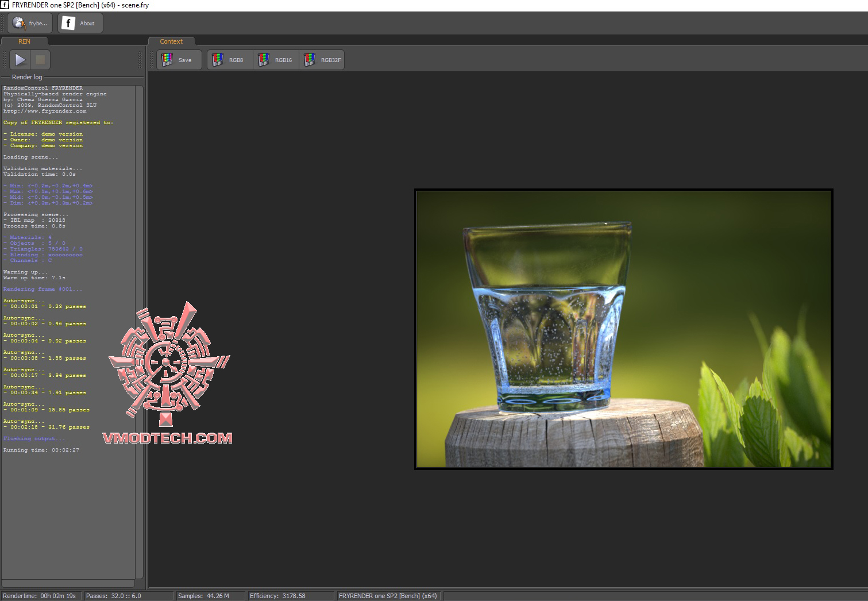
Task: Click the Efficiency 3178.58 status entry
Action: tap(277, 596)
